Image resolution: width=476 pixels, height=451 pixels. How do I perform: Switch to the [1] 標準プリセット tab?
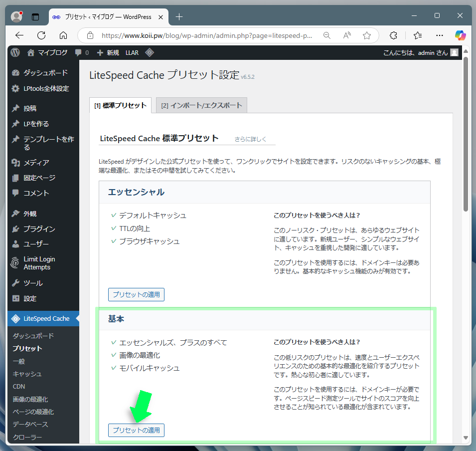[121, 105]
